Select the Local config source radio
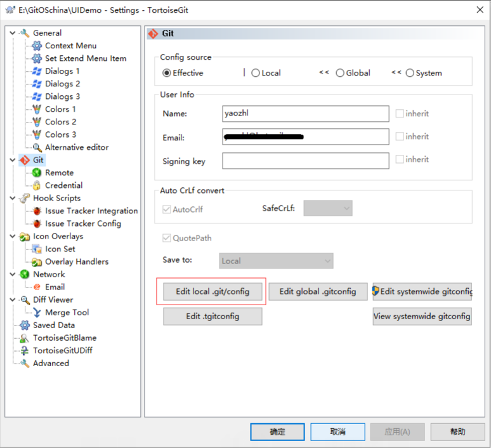The image size is (491, 448). 256,73
